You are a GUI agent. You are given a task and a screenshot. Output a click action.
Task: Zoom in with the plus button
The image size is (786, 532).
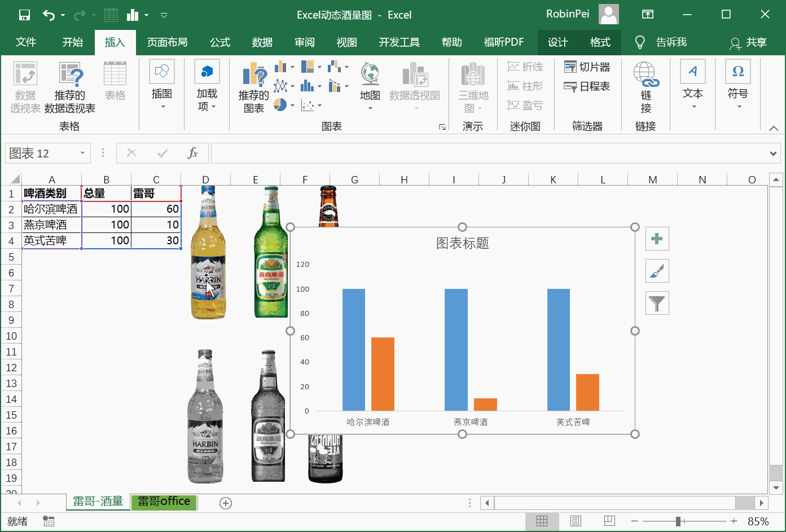pyautogui.click(x=734, y=521)
